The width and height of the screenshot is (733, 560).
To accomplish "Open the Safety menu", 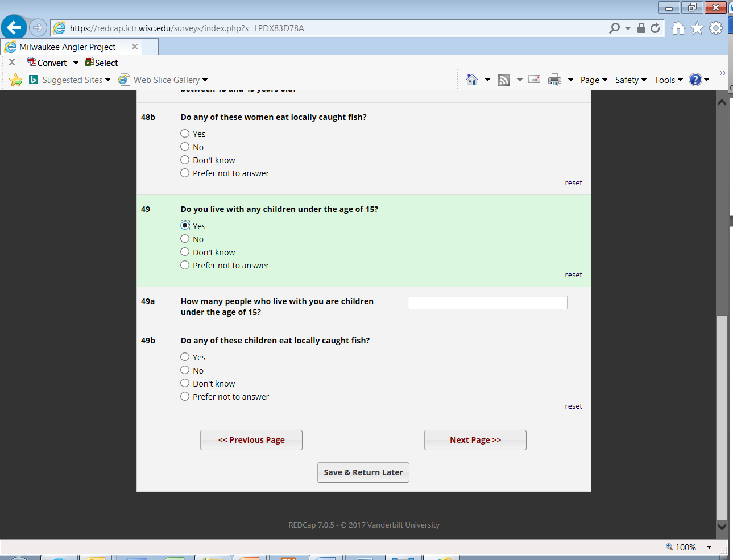I will point(631,80).
